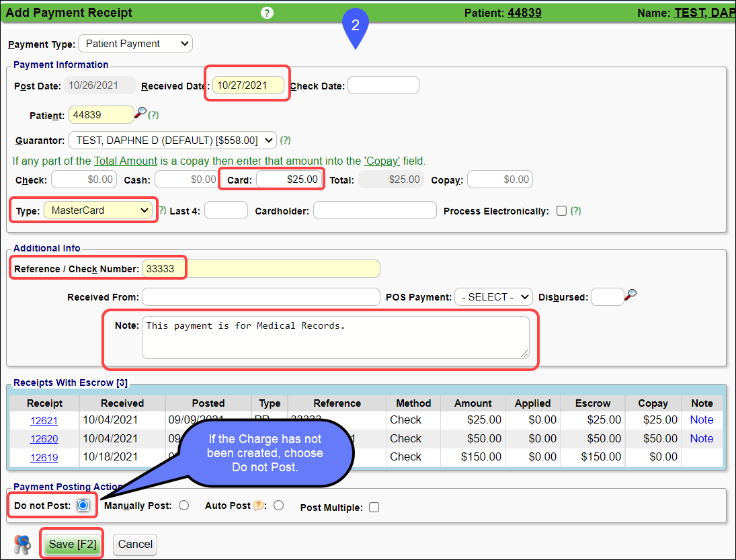Click help icon beside Process Electronically
Image resolution: width=736 pixels, height=560 pixels.
point(576,211)
